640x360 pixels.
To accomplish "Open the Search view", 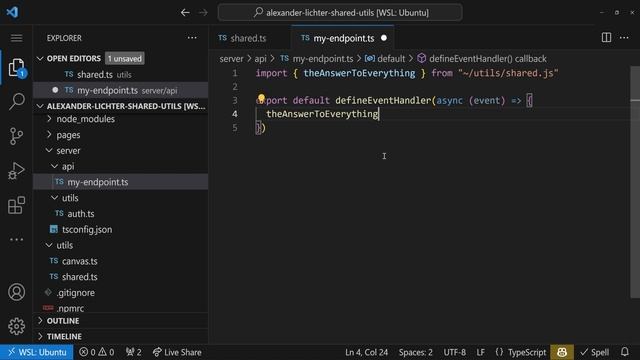I will point(16,101).
